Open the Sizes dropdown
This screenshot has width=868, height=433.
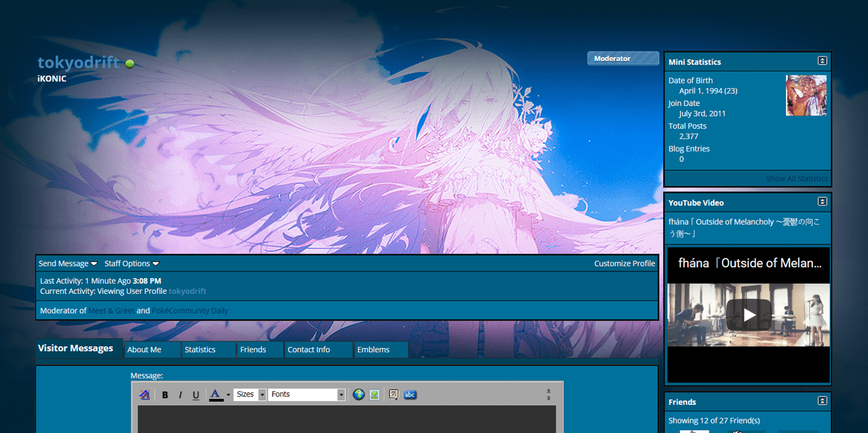[x=250, y=394]
